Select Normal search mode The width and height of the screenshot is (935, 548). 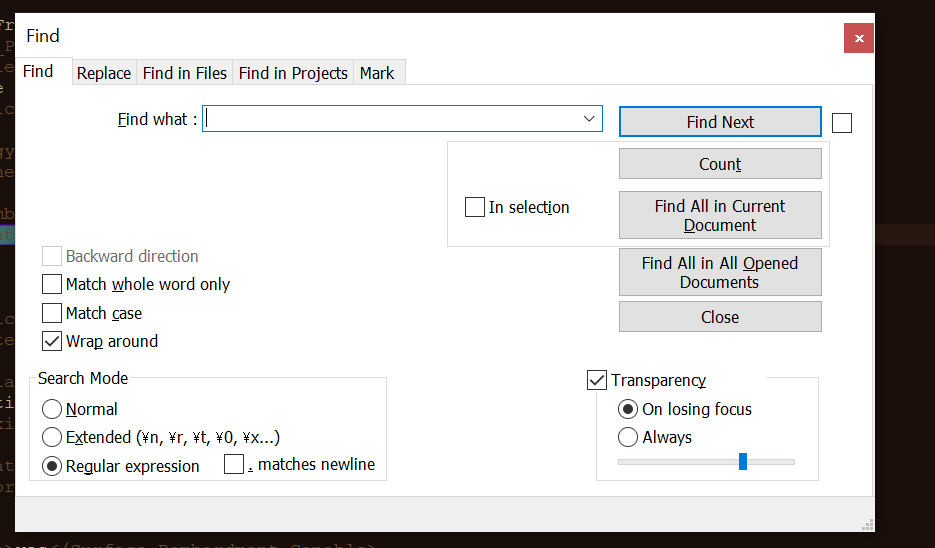click(52, 409)
